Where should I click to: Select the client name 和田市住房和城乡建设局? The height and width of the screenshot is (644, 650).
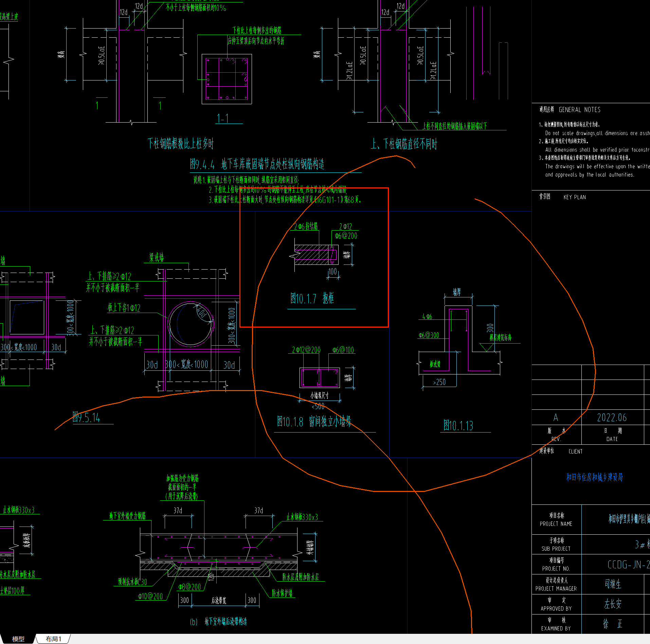[x=594, y=477]
